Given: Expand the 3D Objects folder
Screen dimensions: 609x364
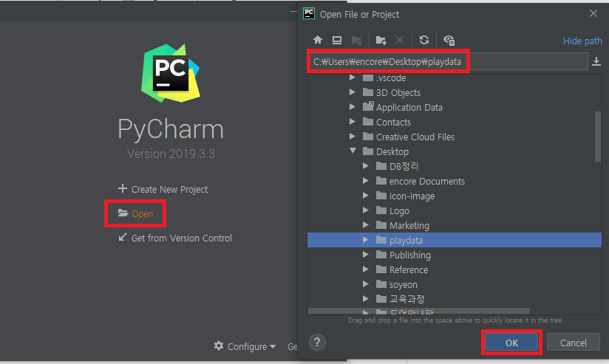Looking at the screenshot, I should point(353,92).
